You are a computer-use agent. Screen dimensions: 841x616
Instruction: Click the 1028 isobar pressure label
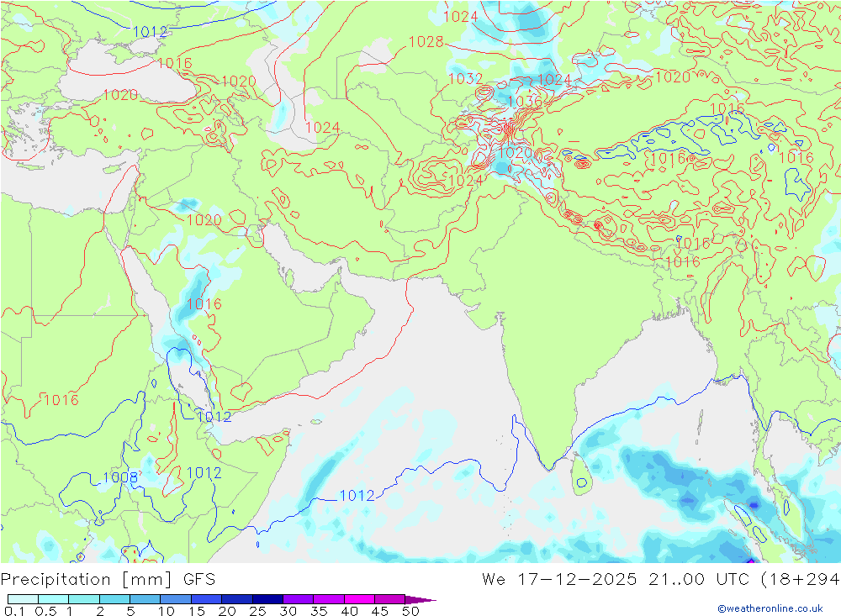tap(426, 42)
